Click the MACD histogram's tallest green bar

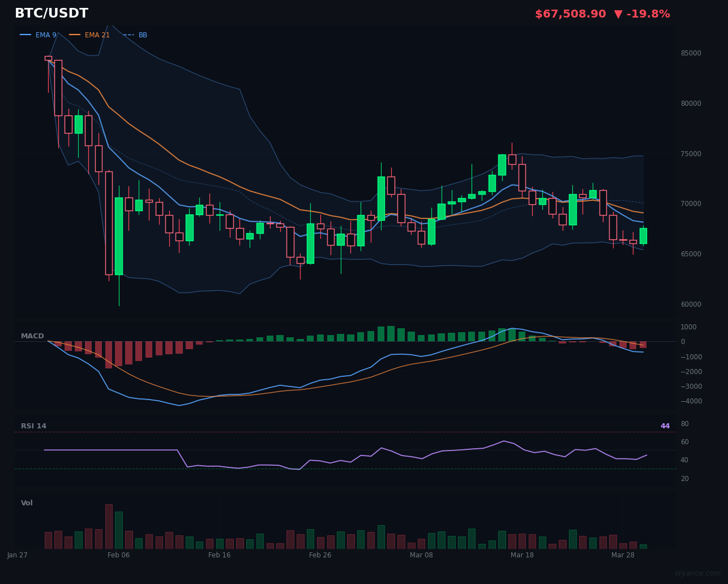(391, 332)
